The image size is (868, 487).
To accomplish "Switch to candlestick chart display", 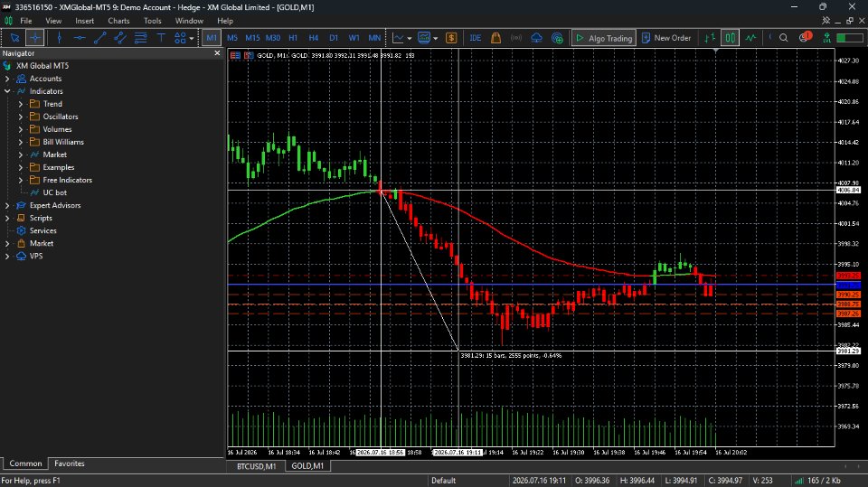I will click(731, 38).
